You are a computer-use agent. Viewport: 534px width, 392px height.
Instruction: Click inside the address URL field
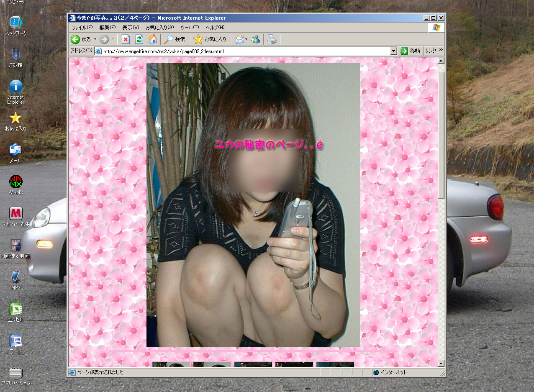tap(243, 51)
